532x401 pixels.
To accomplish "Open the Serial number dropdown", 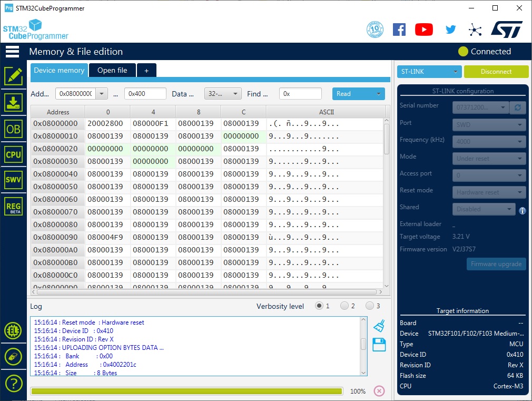I will (481, 107).
